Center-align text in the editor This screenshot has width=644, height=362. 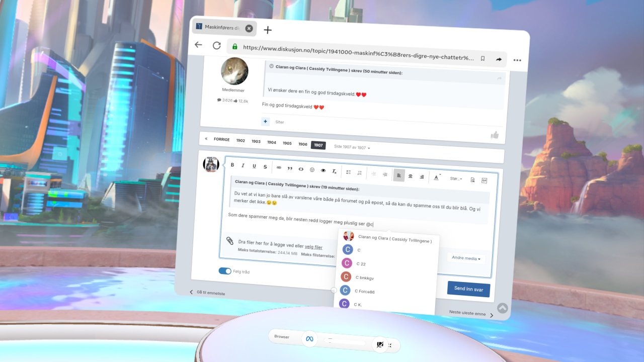411,176
